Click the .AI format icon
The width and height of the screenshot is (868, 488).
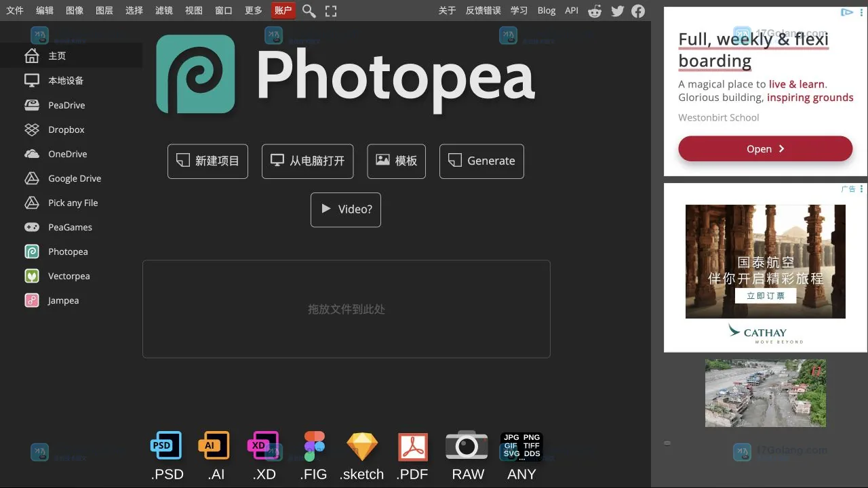click(214, 446)
